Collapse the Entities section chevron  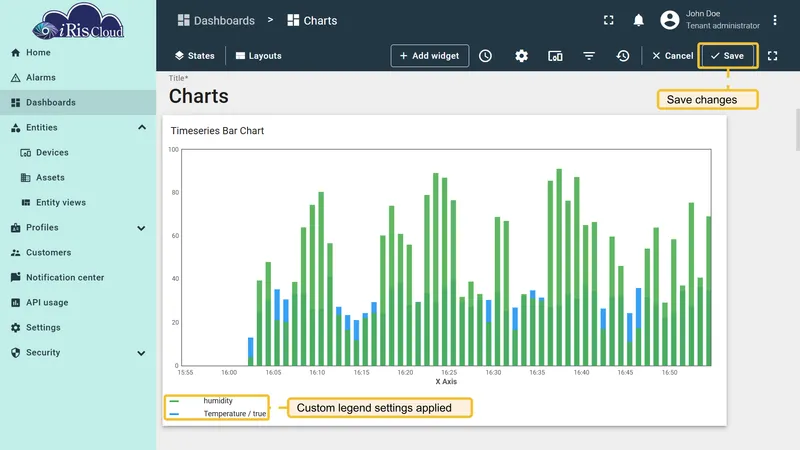coord(142,128)
